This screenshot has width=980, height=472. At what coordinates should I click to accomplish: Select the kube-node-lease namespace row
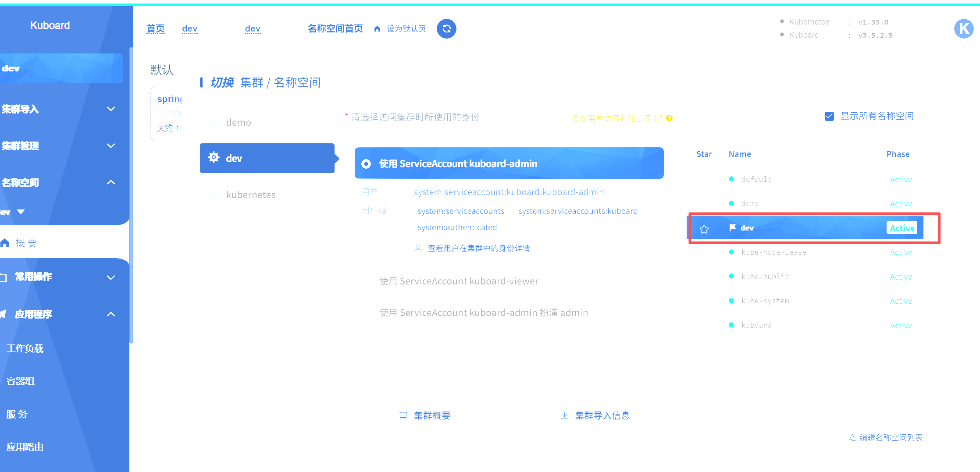tap(805, 252)
